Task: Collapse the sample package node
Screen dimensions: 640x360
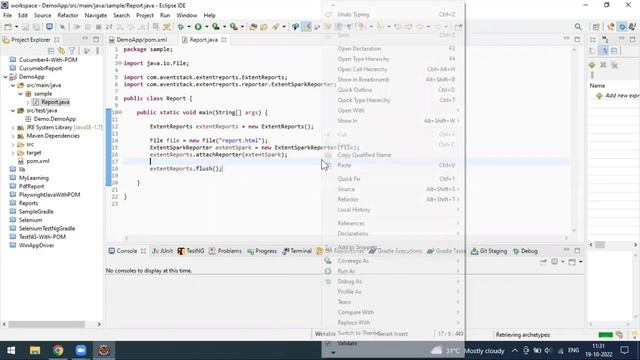Action: (x=20, y=94)
